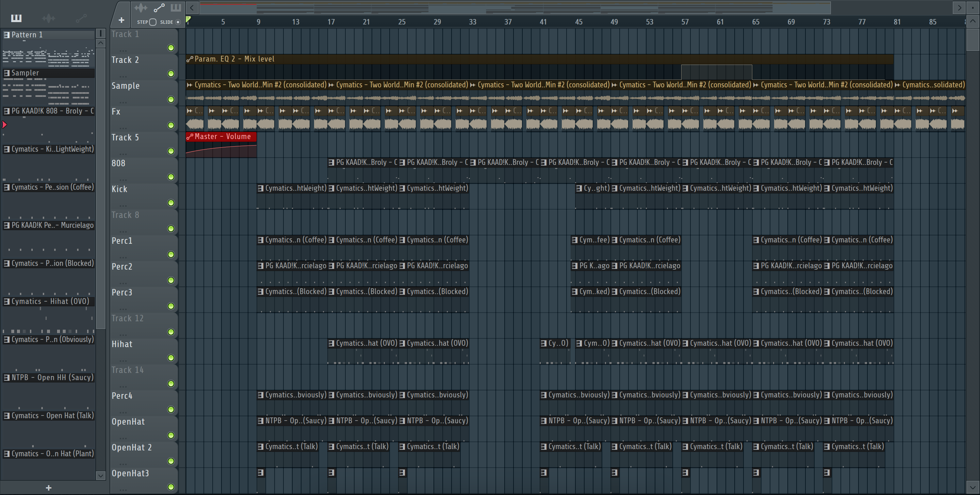Click the playlist vertical scrollbar thumb
This screenshot has height=495, width=980.
point(973,39)
